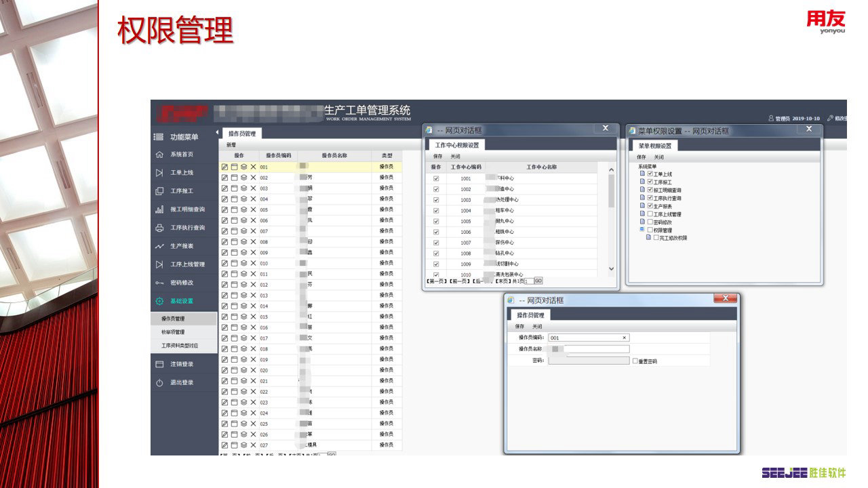Open 生产报表 in the function menu

tap(181, 246)
